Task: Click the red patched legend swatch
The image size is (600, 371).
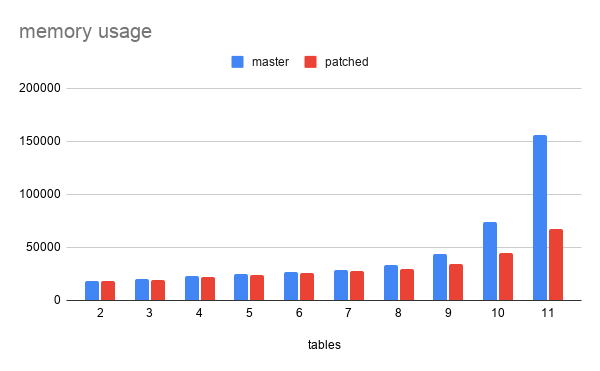Action: (310, 62)
